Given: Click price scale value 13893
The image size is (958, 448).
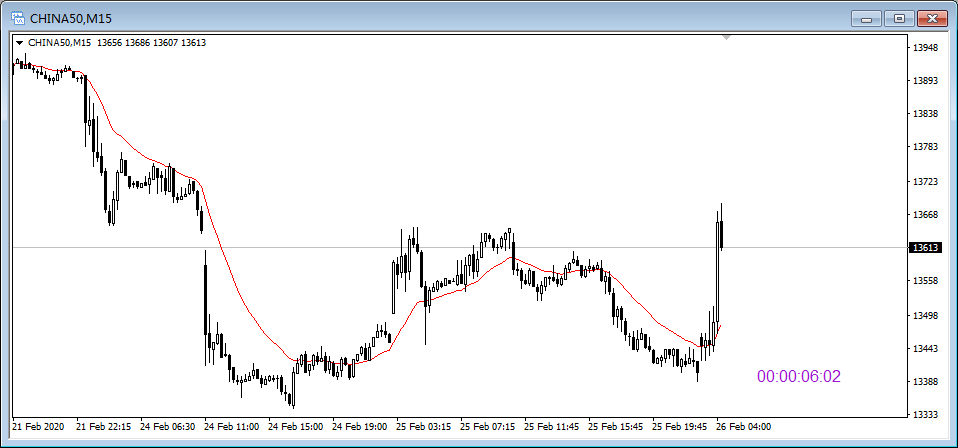Looking at the screenshot, I should click(926, 81).
